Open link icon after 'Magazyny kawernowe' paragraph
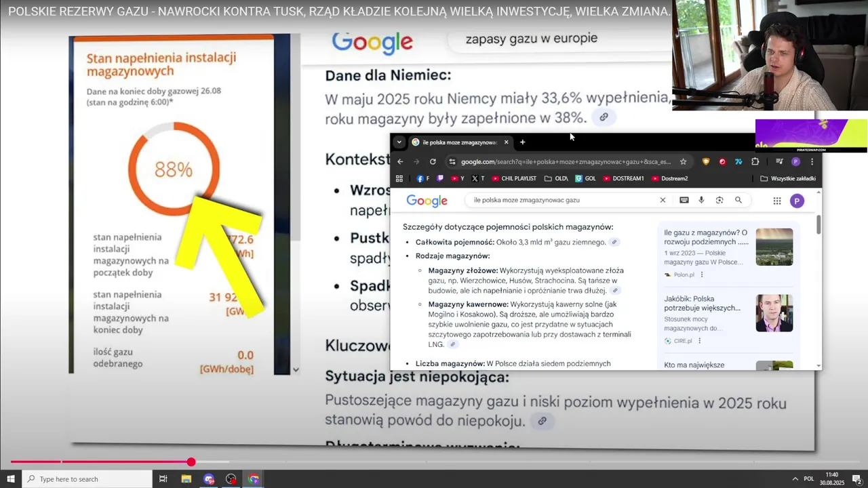868x488 pixels. [x=453, y=344]
